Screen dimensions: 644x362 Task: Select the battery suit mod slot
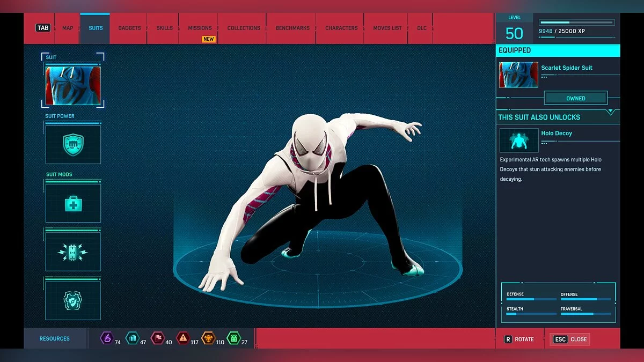pos(73,252)
